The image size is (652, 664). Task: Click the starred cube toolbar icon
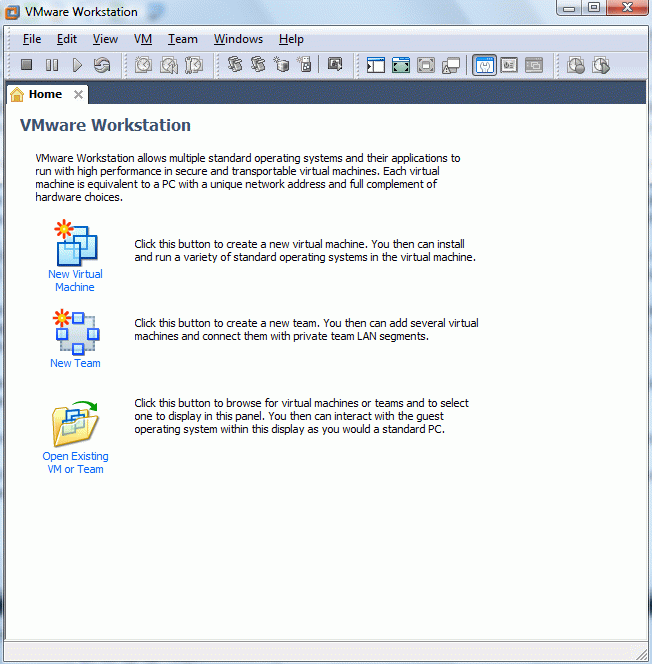tap(281, 64)
